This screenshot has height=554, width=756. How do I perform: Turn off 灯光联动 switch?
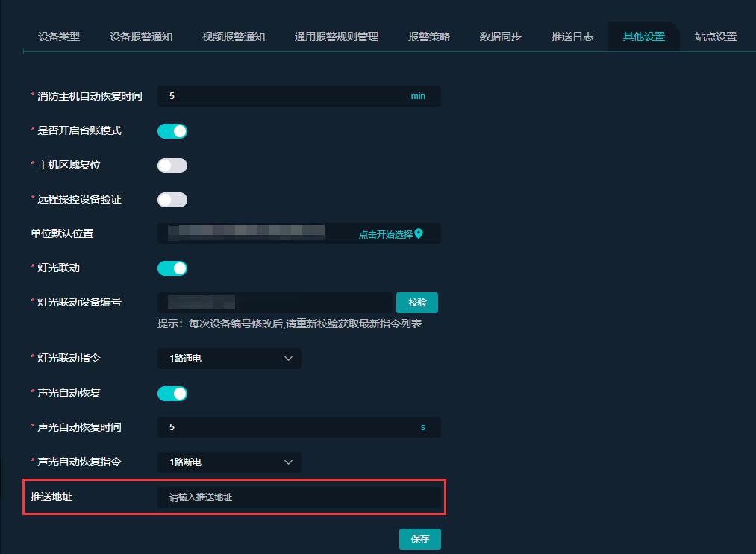[x=172, y=268]
